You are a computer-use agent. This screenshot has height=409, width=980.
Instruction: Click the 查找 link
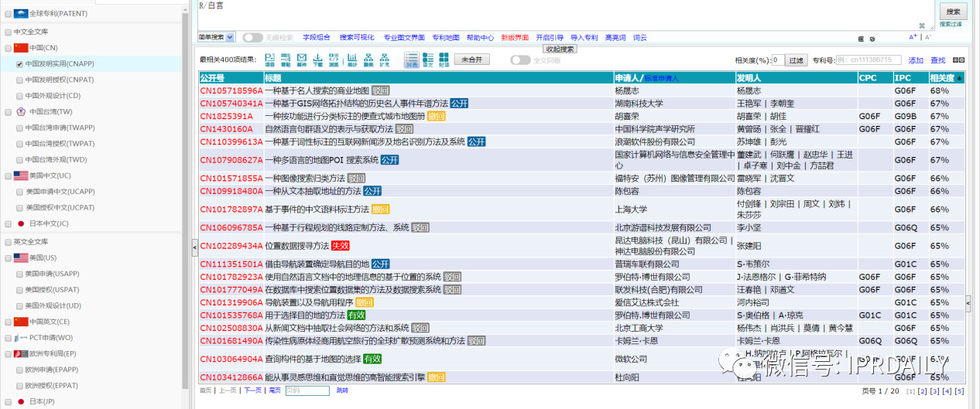pyautogui.click(x=937, y=60)
